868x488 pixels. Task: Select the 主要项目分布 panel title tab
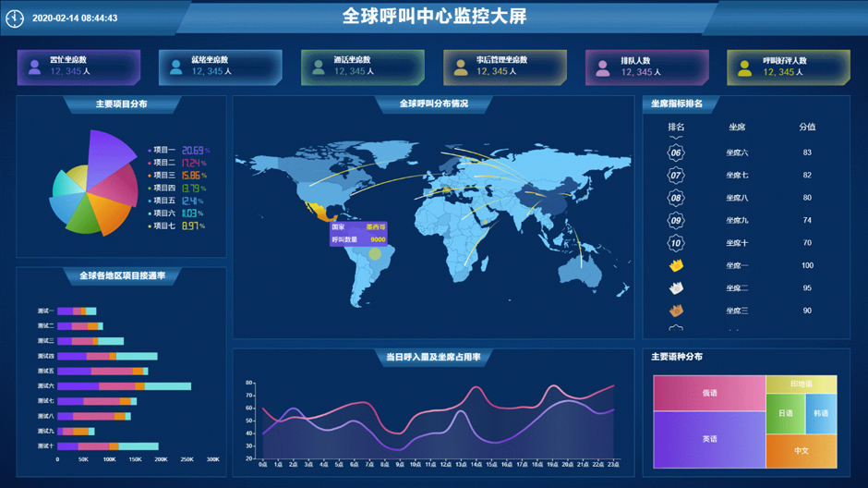121,104
